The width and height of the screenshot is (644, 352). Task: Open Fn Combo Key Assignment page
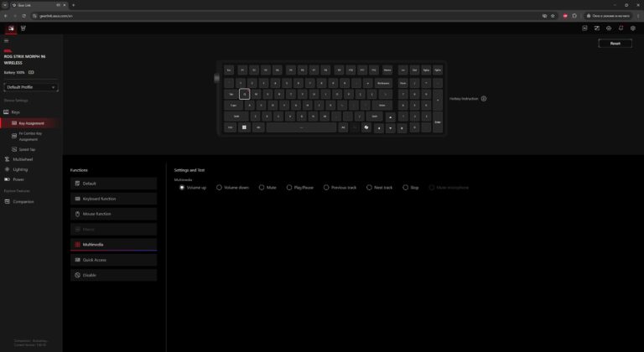tap(31, 137)
